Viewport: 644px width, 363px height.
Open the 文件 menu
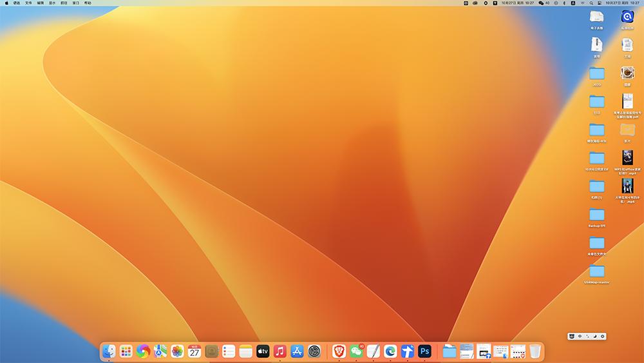pos(28,3)
